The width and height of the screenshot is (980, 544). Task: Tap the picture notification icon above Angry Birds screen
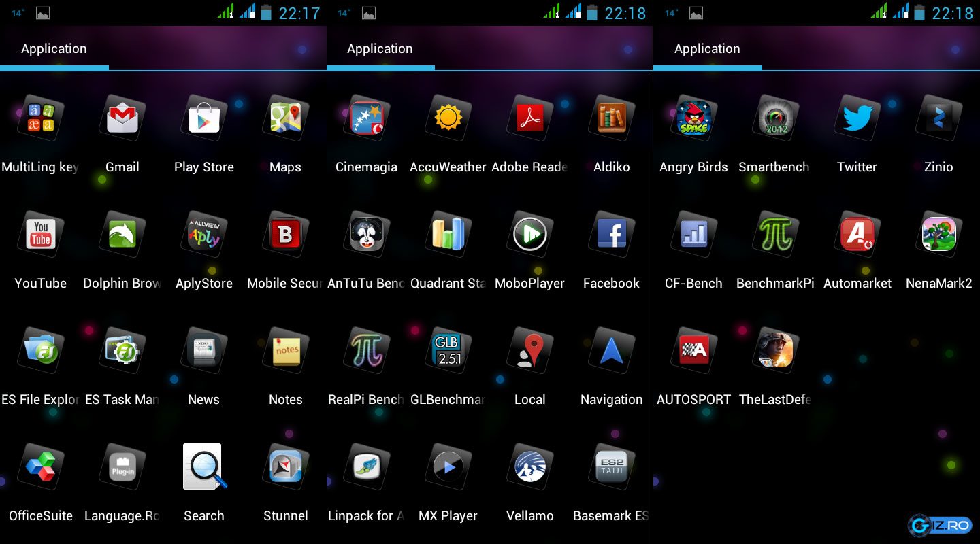click(696, 13)
